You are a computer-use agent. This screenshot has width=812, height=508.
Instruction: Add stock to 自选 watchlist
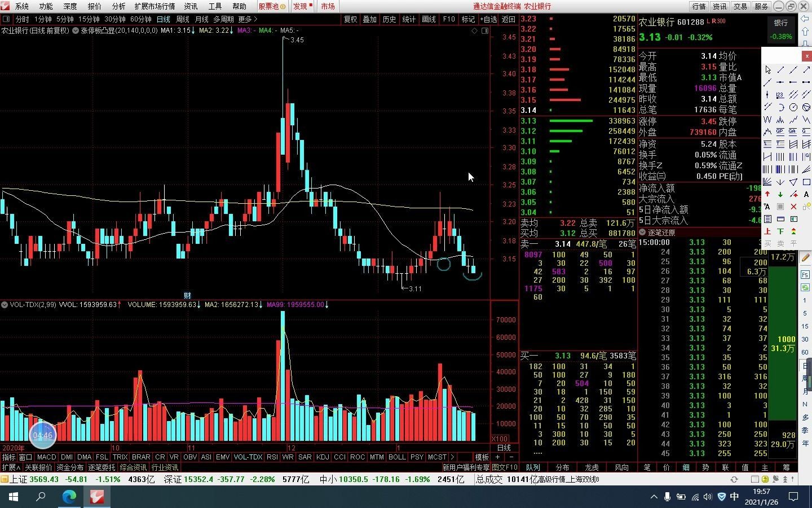pyautogui.click(x=488, y=19)
